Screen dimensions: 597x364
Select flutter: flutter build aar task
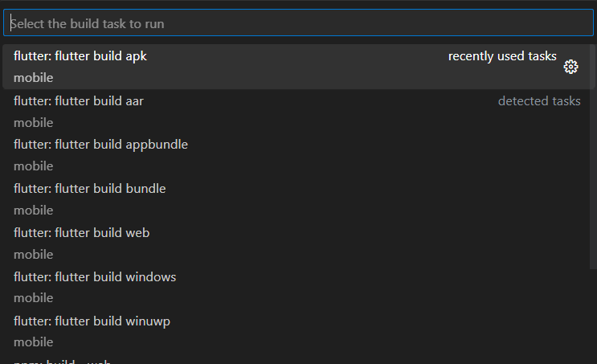(x=298, y=111)
